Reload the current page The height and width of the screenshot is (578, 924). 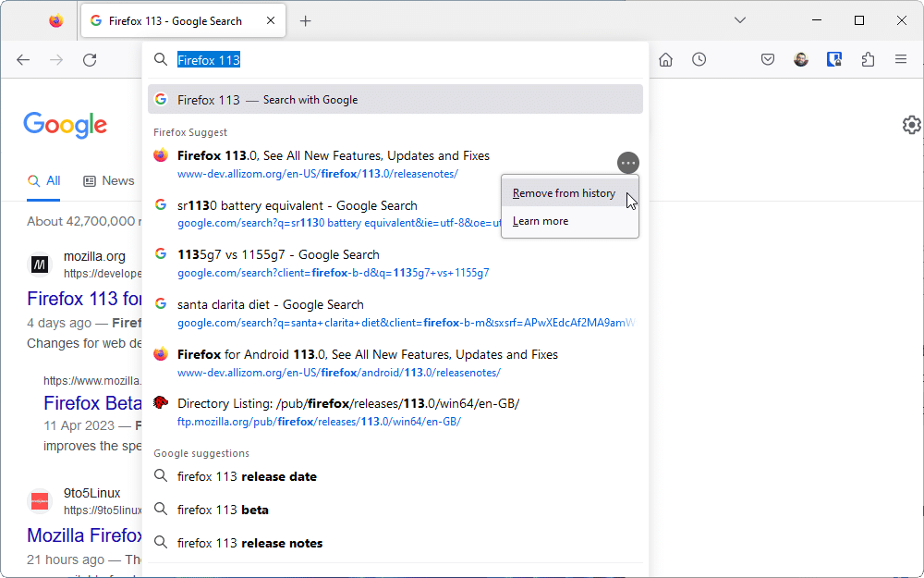90,59
